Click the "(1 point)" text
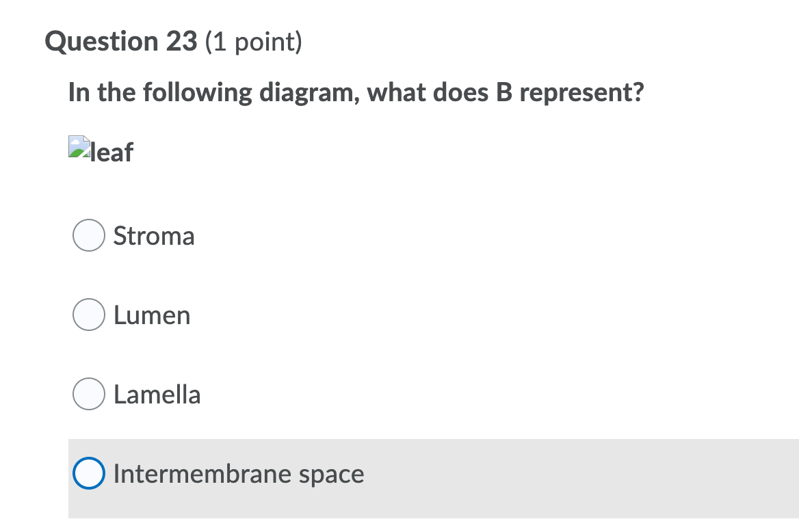Viewport: 799px width, 532px height. tap(253, 42)
